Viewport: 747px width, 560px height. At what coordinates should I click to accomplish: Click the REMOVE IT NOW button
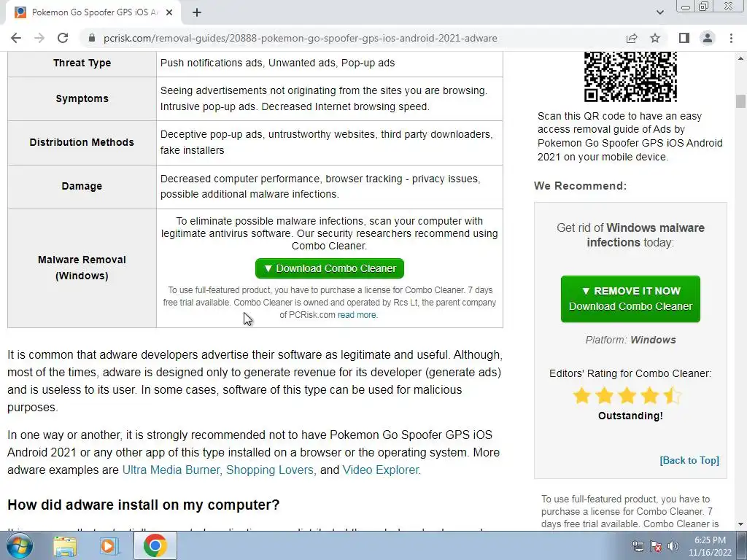point(630,298)
